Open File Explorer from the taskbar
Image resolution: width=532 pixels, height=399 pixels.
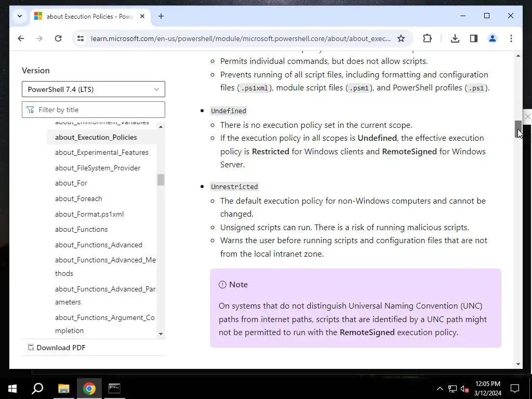pos(63,389)
